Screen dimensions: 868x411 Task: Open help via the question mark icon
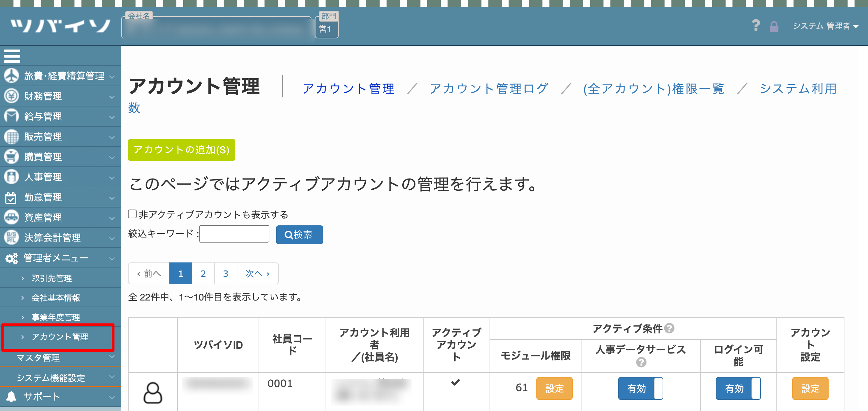coord(756,26)
